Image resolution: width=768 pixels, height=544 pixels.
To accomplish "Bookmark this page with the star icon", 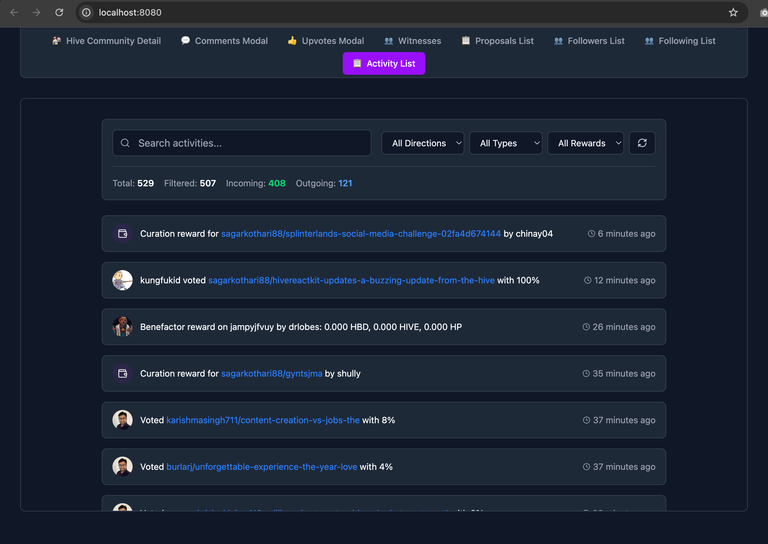I will pos(733,12).
